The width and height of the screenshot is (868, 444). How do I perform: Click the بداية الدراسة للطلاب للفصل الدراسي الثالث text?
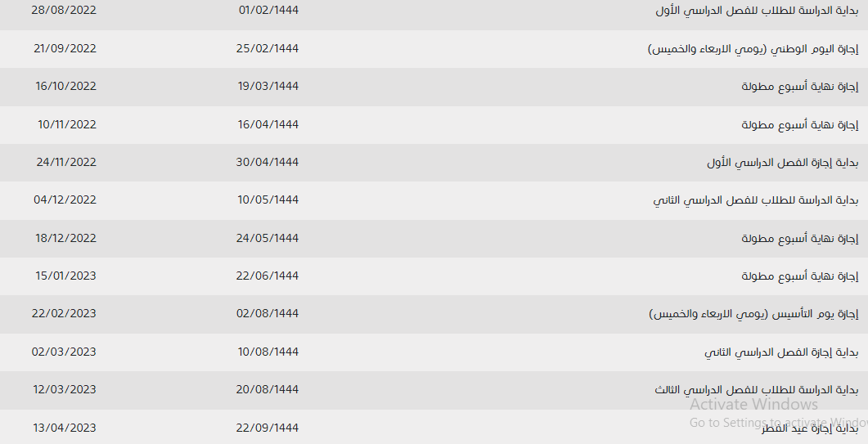tap(756, 390)
